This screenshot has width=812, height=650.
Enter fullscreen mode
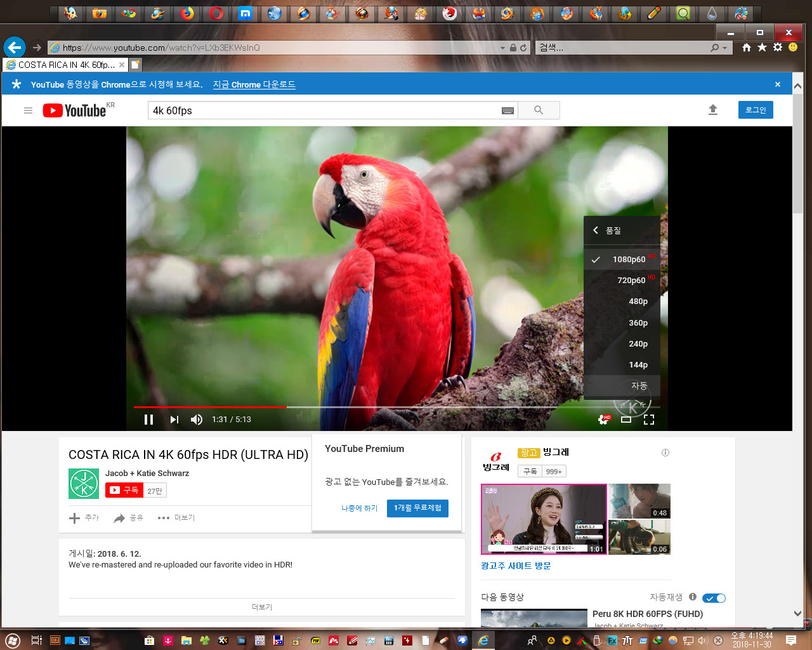pyautogui.click(x=649, y=420)
